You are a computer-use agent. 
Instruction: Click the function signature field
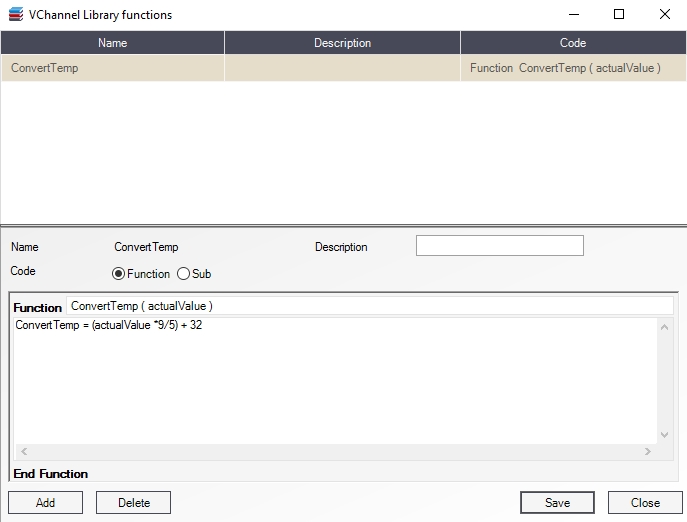click(370, 306)
